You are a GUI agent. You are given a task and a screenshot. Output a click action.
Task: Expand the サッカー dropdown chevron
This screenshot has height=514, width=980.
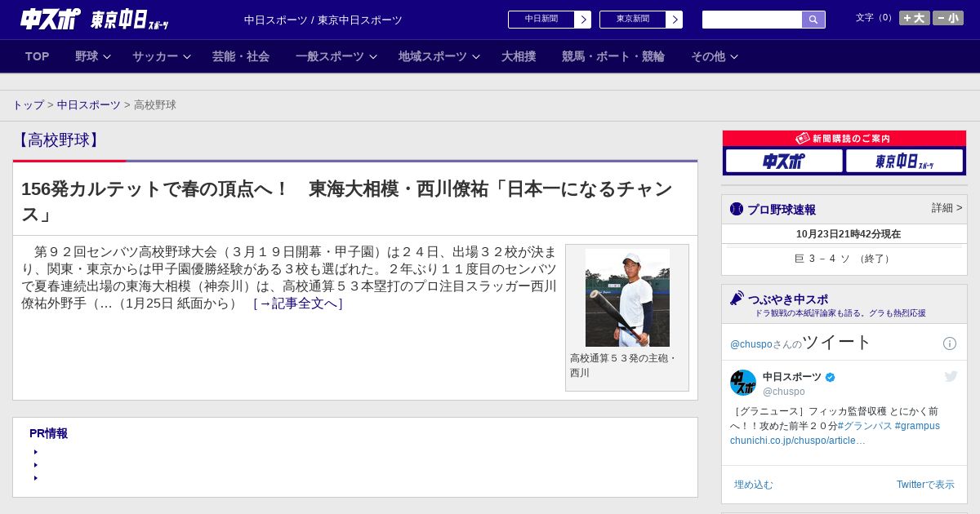coord(187,56)
